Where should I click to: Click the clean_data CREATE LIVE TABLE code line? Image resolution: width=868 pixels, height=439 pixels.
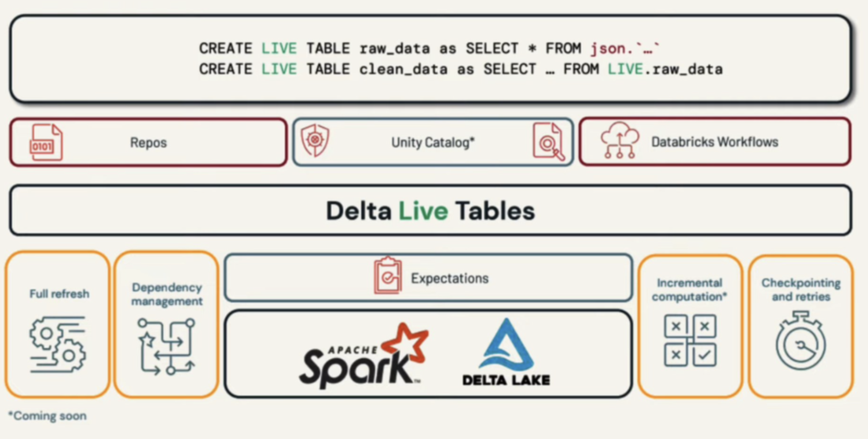tap(461, 69)
